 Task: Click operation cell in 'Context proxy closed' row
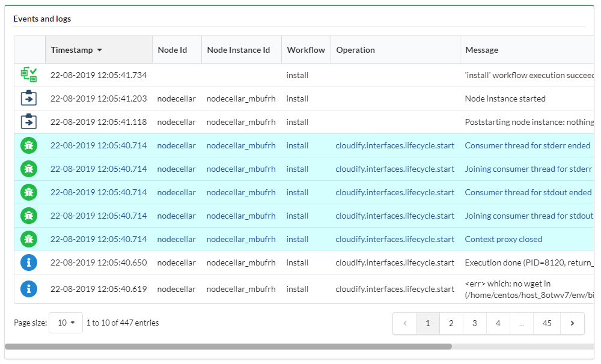pyautogui.click(x=395, y=239)
